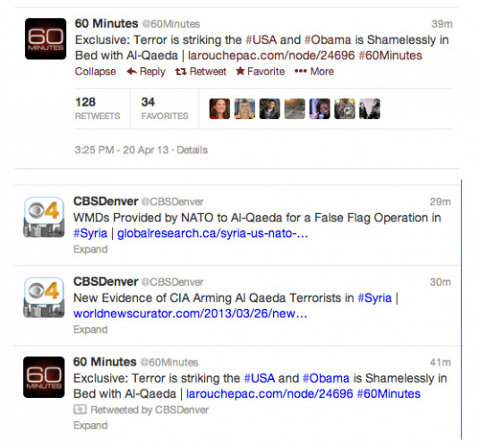Open the More ellipsis menu
The height and width of the screenshot is (448, 480).
313,72
